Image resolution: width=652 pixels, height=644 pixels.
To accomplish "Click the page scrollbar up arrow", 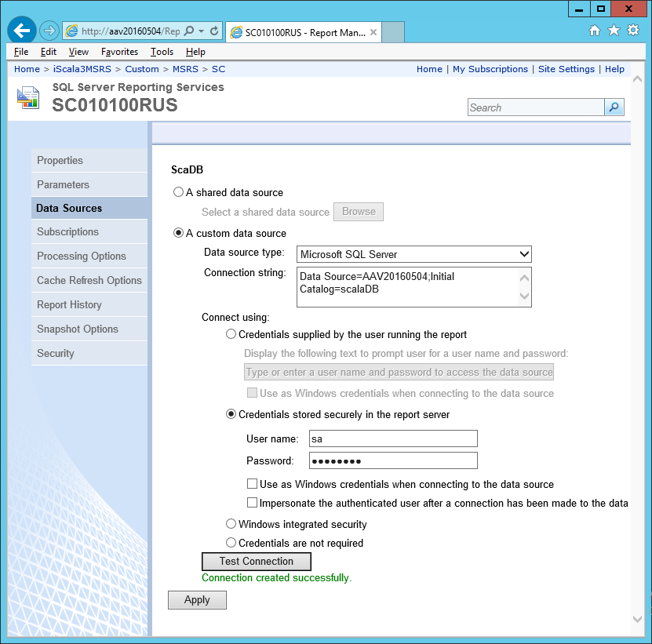I will (x=637, y=79).
